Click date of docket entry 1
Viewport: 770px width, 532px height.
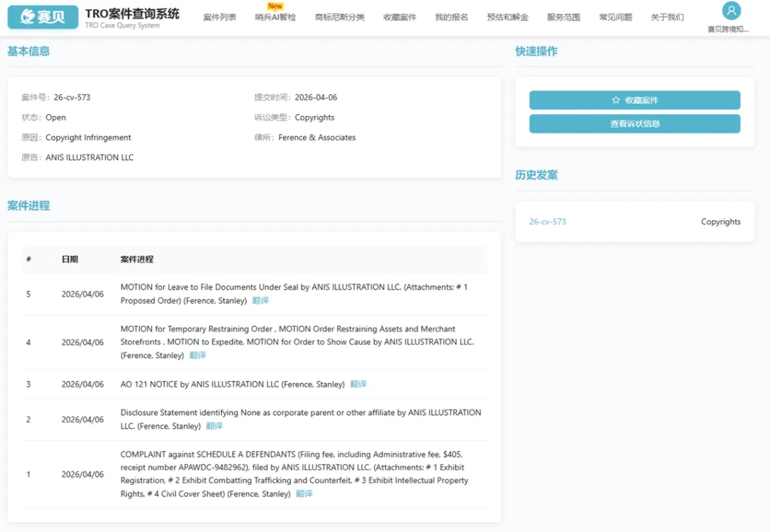pyautogui.click(x=83, y=474)
